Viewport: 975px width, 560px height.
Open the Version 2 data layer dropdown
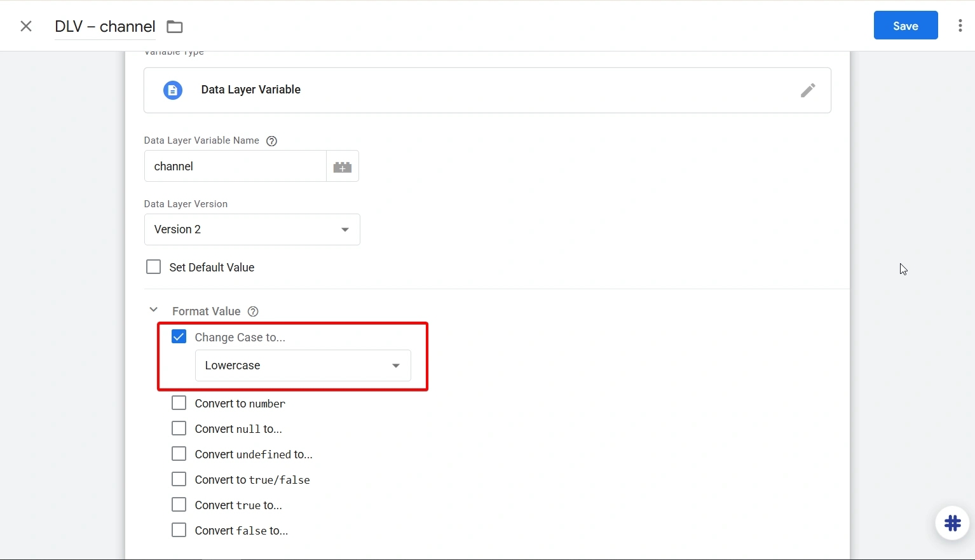click(x=252, y=229)
